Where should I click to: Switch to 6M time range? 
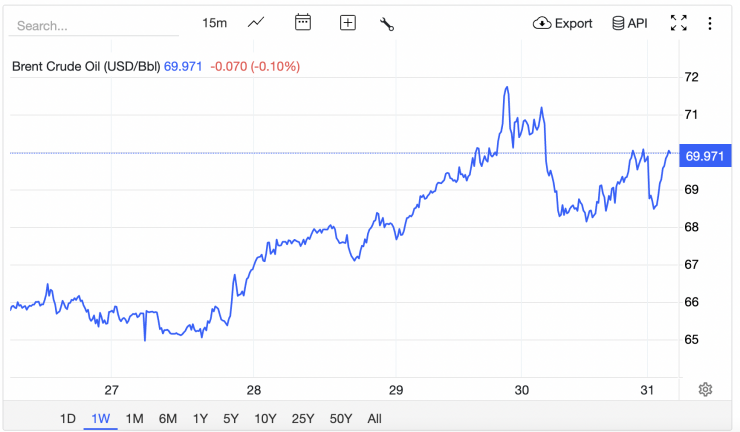click(167, 418)
